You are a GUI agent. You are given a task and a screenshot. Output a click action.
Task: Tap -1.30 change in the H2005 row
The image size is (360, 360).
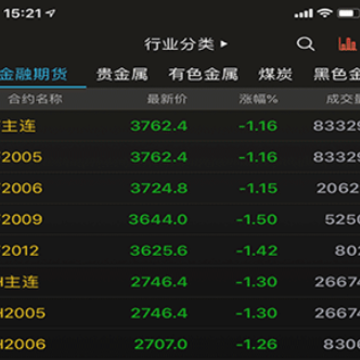257,313
